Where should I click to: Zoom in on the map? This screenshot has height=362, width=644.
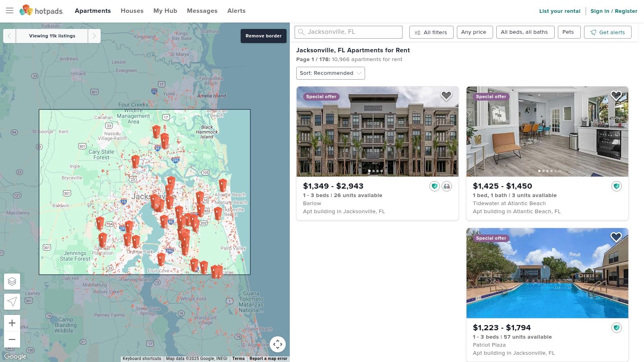[x=12, y=323]
